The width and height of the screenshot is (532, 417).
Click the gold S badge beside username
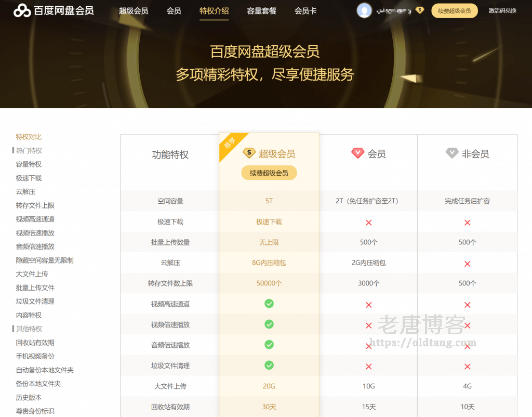click(420, 10)
